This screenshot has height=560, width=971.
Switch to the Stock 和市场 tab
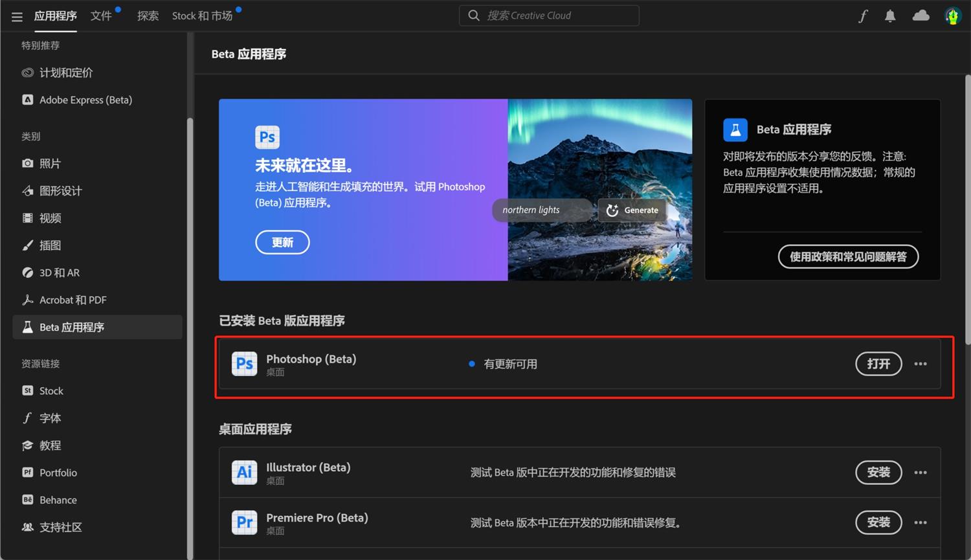(202, 16)
